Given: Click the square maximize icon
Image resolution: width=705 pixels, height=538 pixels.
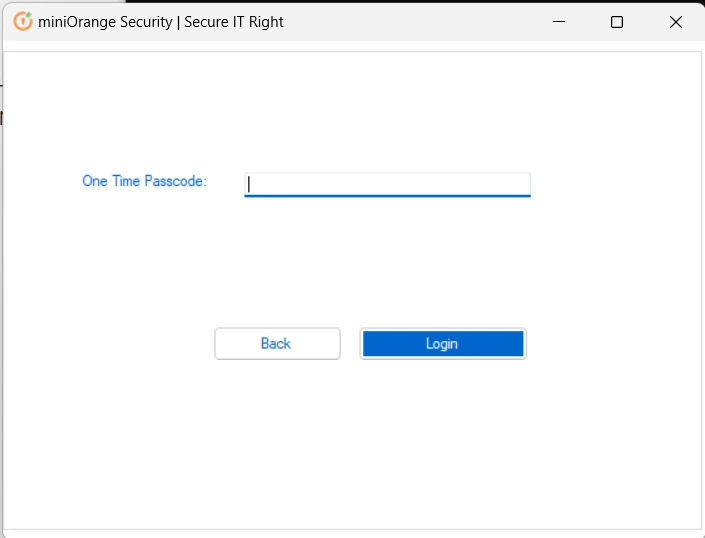Looking at the screenshot, I should pyautogui.click(x=617, y=22).
